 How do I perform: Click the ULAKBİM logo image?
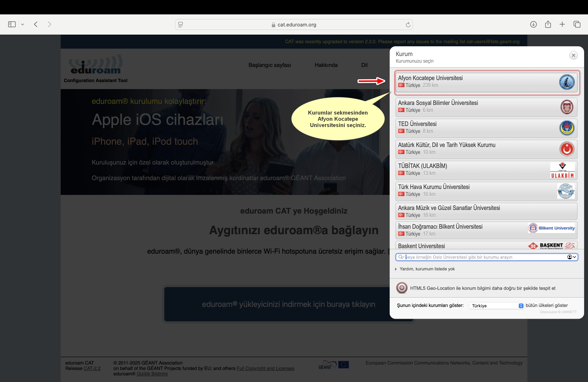tap(562, 170)
